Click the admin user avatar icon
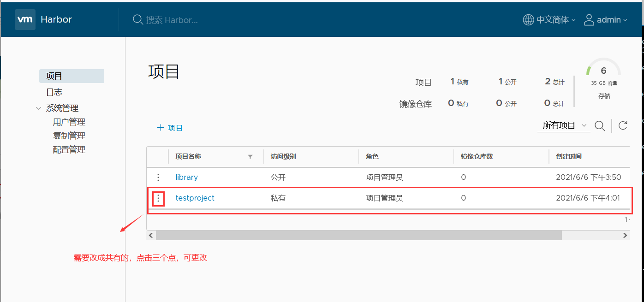Screen dimensions: 644x302 click(x=589, y=20)
